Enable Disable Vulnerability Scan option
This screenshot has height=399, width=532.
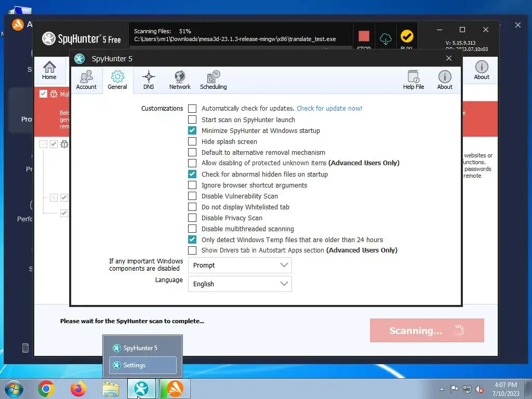click(x=192, y=196)
